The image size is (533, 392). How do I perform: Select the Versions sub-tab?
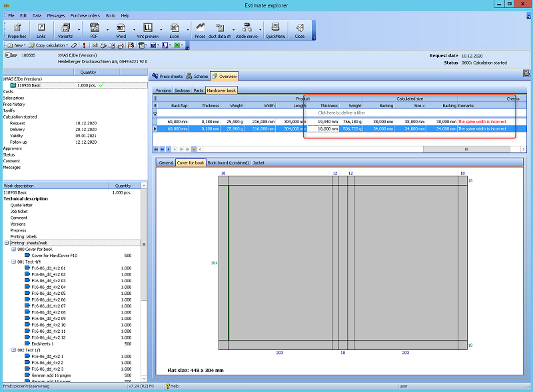163,91
